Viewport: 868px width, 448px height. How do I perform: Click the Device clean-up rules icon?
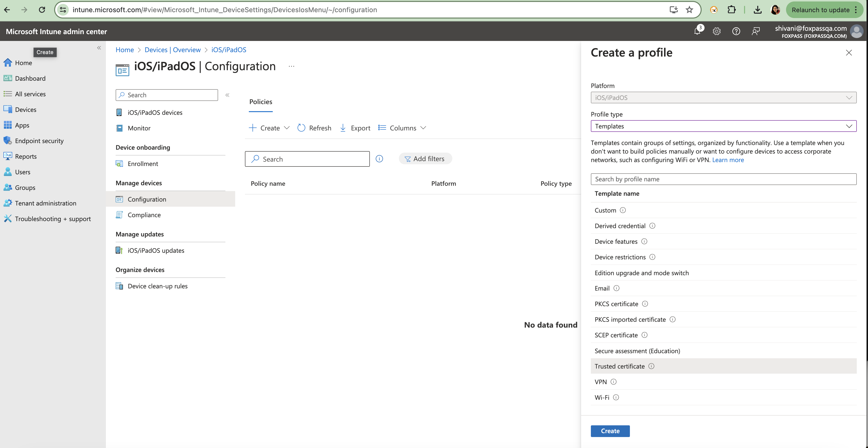click(119, 286)
